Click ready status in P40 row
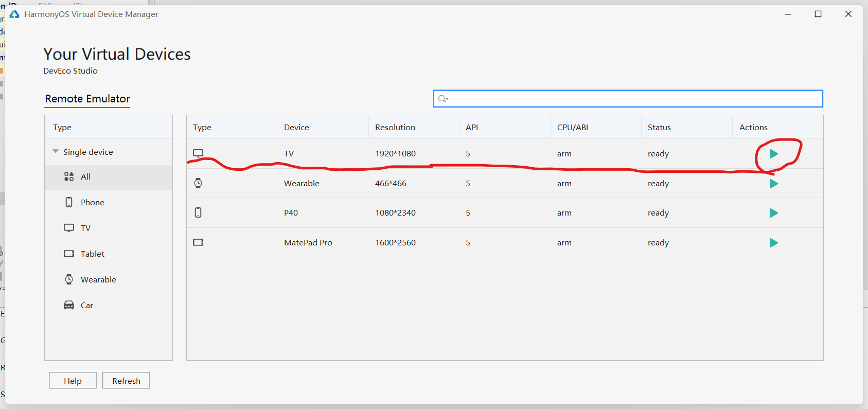Screen dimensions: 868x409 click(x=658, y=213)
